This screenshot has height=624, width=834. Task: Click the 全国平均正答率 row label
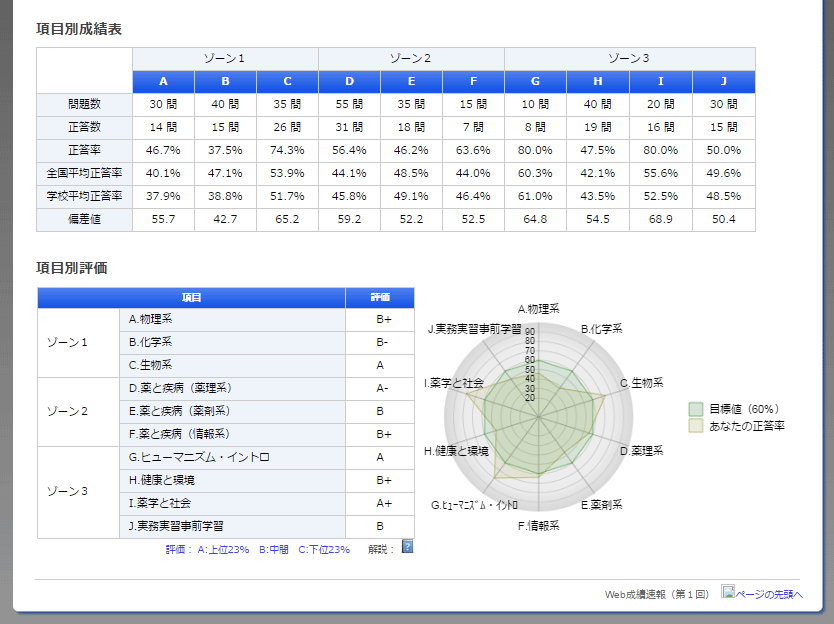coord(84,173)
